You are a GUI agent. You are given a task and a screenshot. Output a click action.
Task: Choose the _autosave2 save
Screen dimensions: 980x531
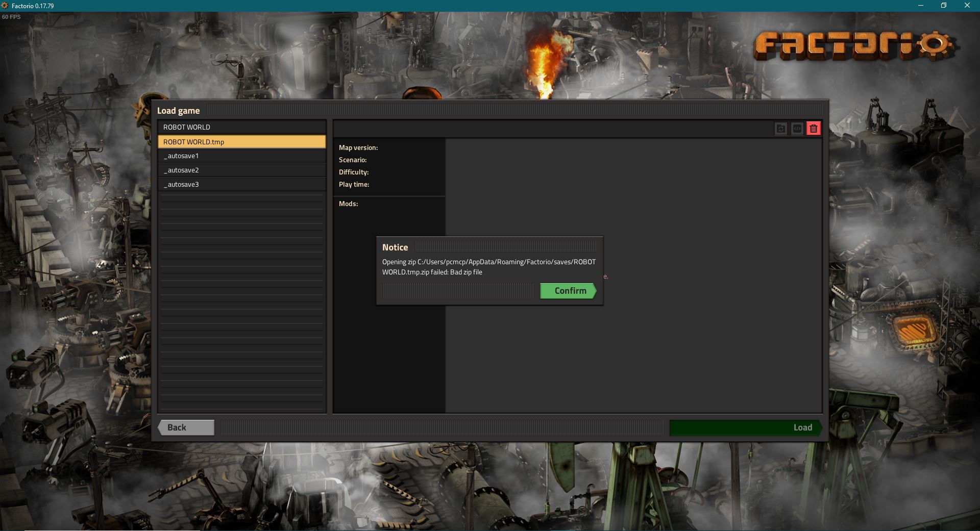242,170
